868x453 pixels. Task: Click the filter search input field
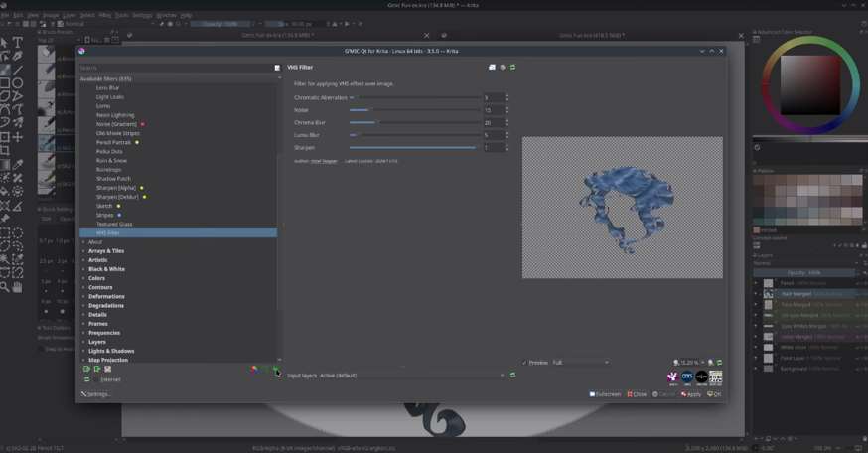176,68
